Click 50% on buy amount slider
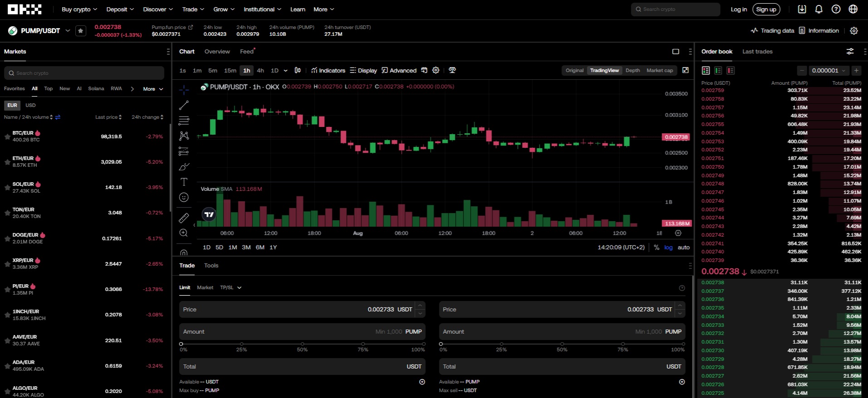 click(302, 344)
